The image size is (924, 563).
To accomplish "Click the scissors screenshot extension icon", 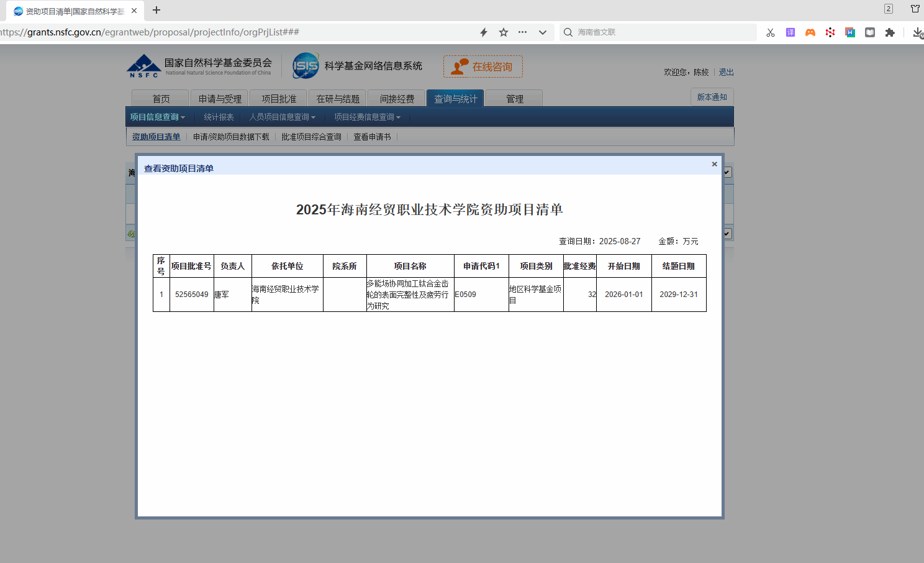I will tap(771, 32).
